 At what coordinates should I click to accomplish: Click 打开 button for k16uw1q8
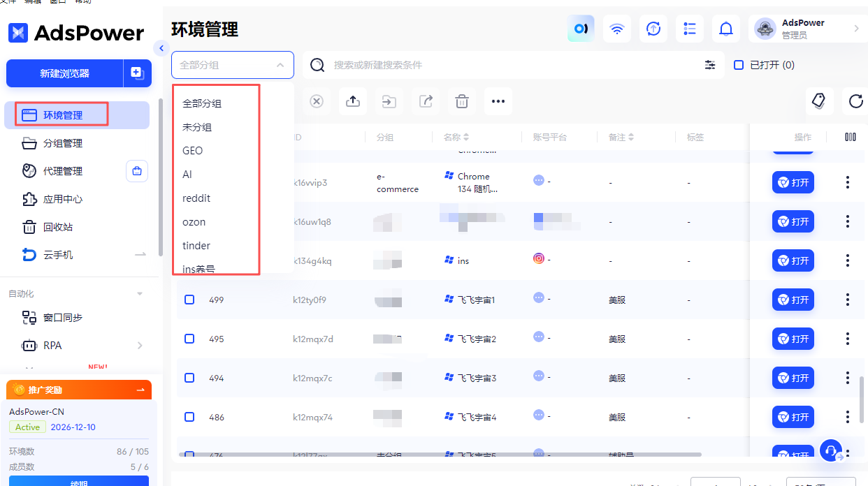[x=793, y=221]
